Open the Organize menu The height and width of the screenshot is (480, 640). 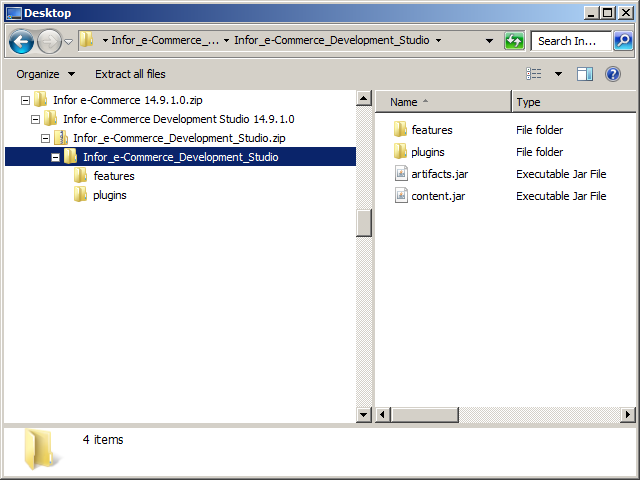point(45,74)
